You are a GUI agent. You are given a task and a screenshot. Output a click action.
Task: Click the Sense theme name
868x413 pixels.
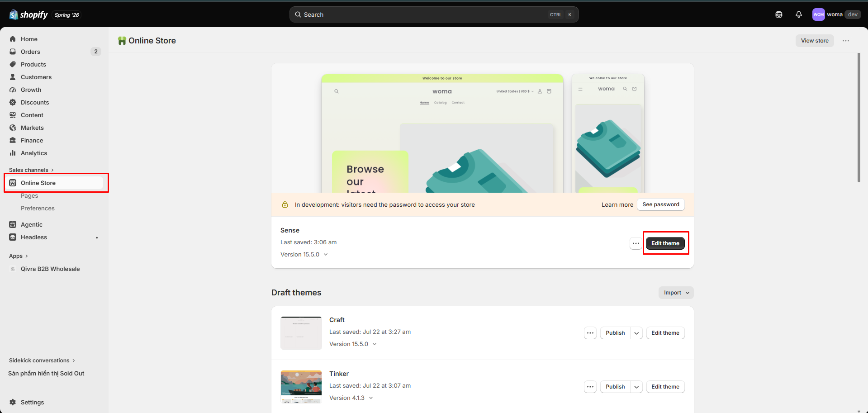(290, 231)
